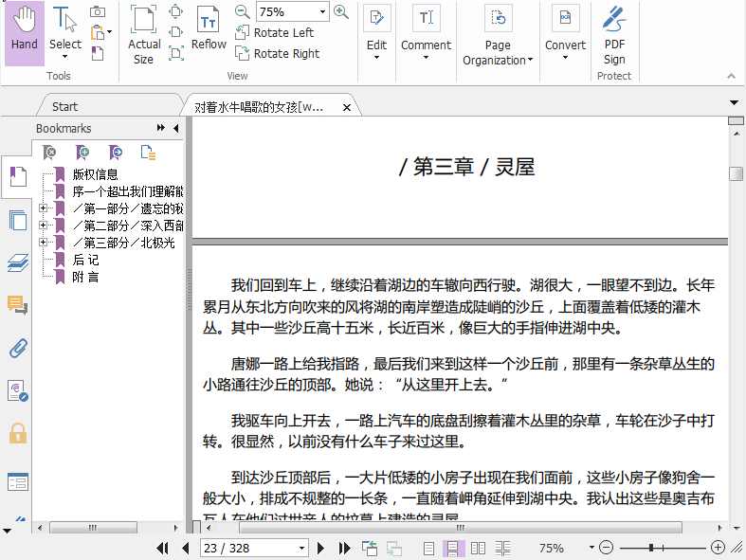Open the Layers panel in sidebar
Screen dimensions: 746x560
(x=17, y=262)
